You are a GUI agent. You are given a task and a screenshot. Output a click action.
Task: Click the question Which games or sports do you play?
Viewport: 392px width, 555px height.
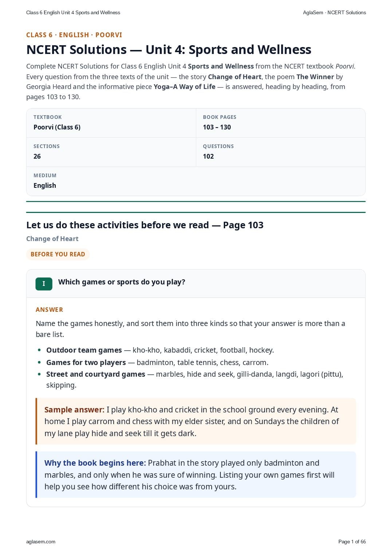coord(122,282)
